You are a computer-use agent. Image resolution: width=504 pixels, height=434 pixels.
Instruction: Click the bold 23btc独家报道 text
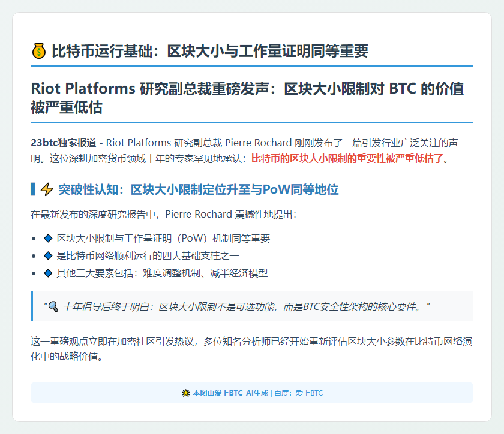[64, 143]
